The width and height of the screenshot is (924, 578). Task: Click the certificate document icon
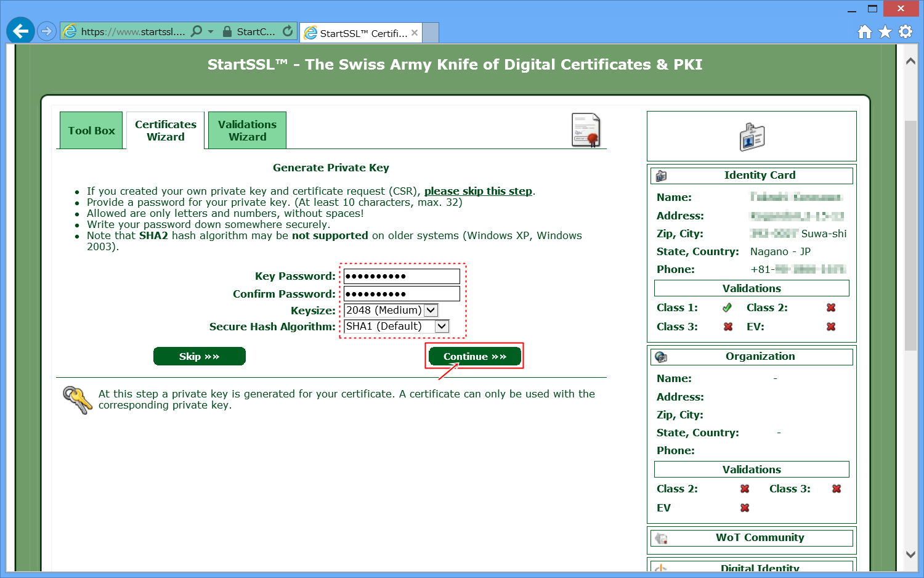586,130
